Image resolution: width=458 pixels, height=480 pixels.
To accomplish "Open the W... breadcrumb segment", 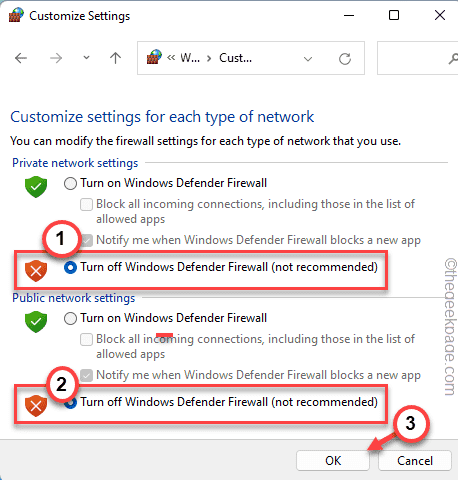I will (x=190, y=58).
